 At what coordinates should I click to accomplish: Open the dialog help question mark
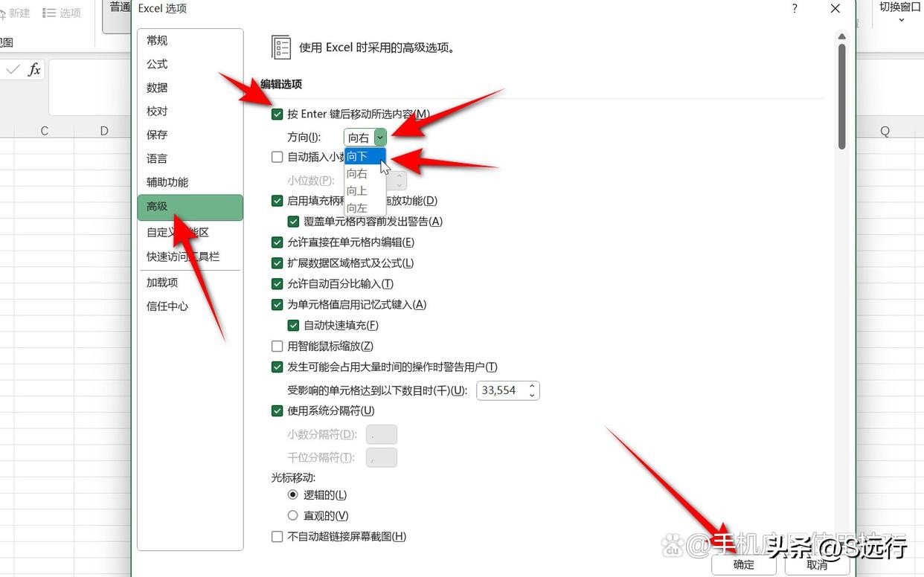(x=795, y=9)
